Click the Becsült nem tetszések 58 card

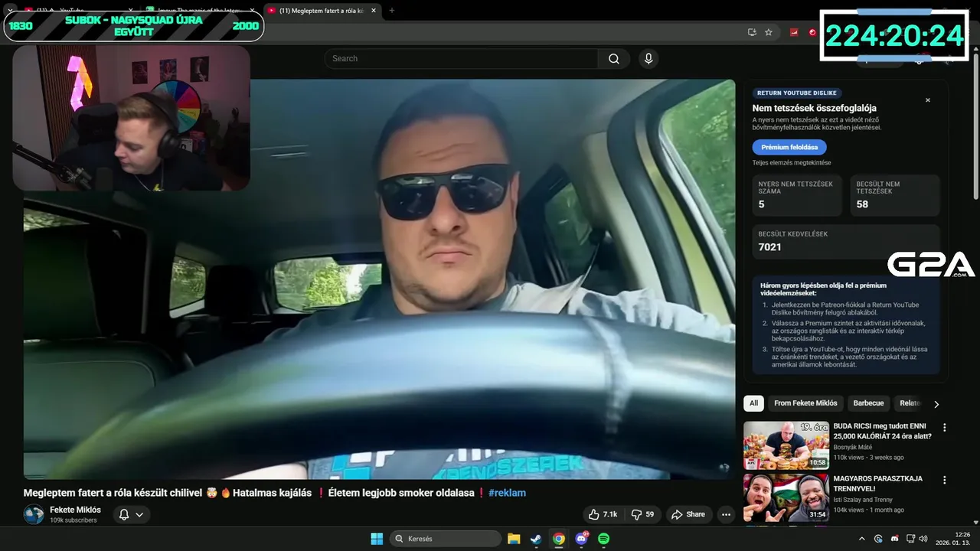894,195
